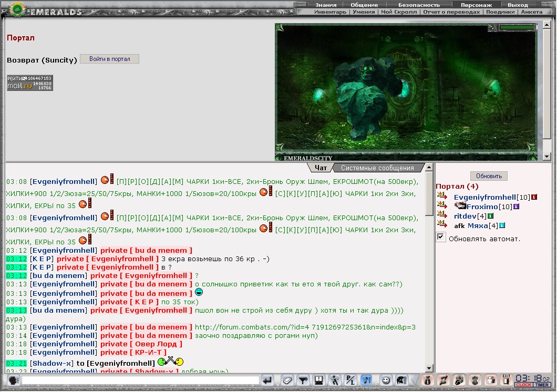Open the Умения submenu item
Image resolution: width=557 pixels, height=392 pixels.
point(364,12)
